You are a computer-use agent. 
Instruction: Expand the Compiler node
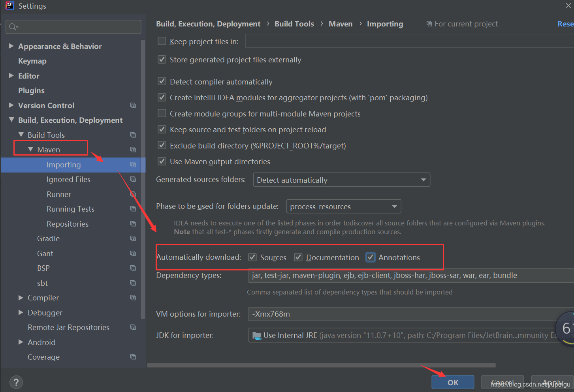(21, 298)
